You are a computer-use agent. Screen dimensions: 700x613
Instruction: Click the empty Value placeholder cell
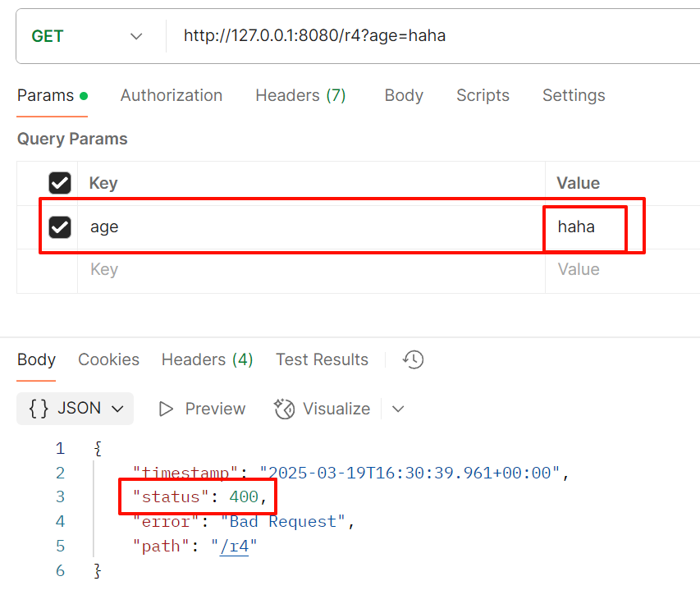point(623,270)
